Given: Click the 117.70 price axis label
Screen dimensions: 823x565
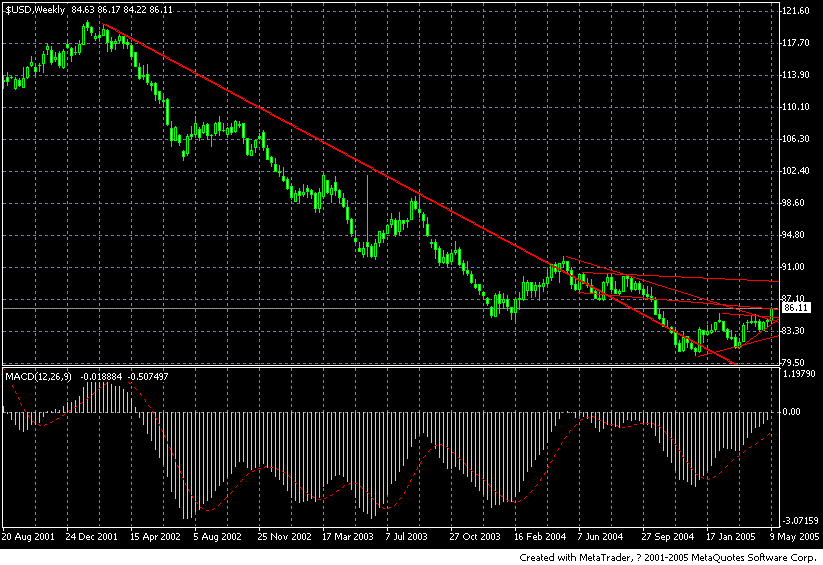Looking at the screenshot, I should click(796, 43).
